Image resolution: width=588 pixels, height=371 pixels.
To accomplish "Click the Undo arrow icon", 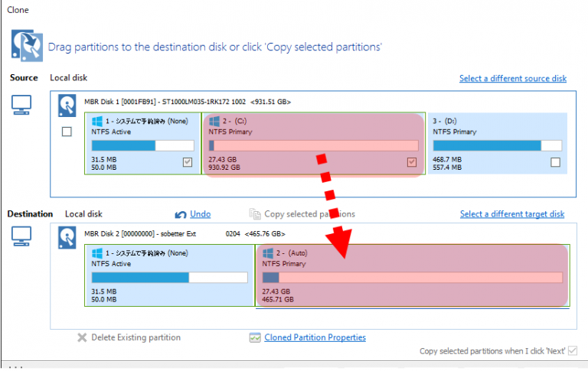I will (181, 215).
